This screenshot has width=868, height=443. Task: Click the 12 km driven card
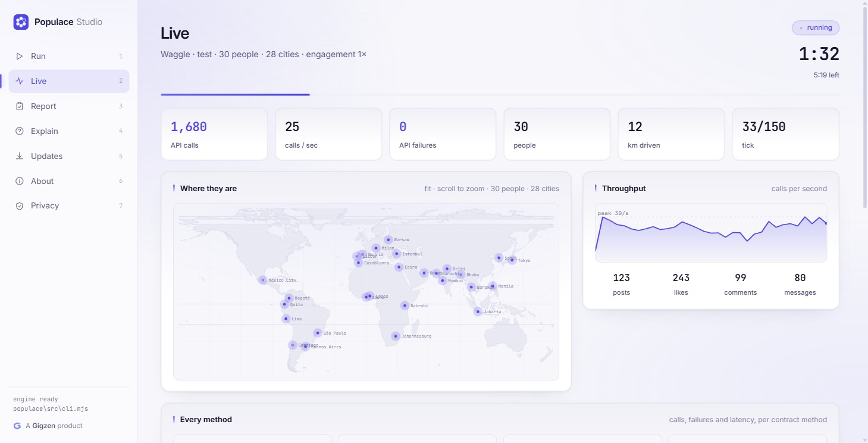671,134
